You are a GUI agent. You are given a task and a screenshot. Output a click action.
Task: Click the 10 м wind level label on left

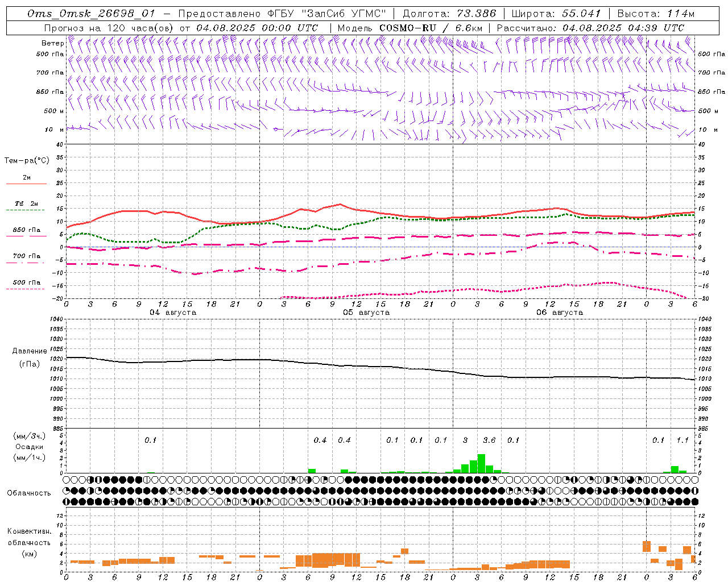55,130
